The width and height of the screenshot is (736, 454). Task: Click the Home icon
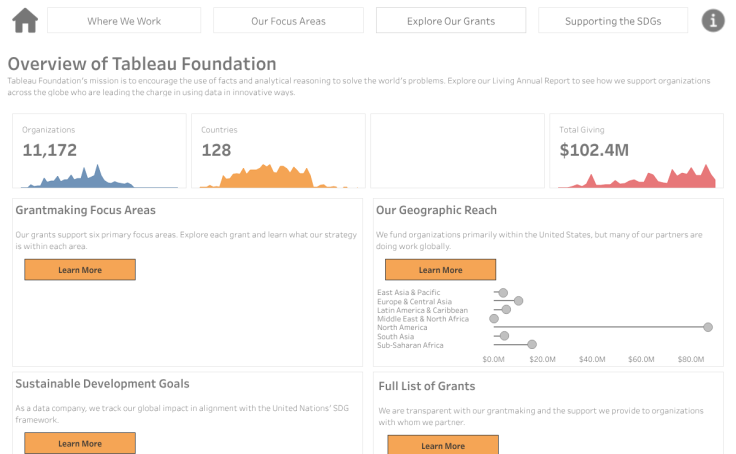coord(25,20)
